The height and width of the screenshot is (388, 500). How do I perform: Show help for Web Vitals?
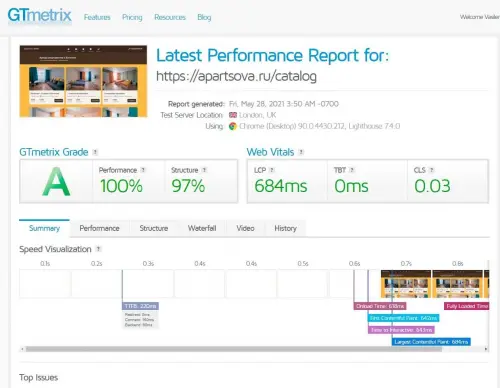[301, 152]
